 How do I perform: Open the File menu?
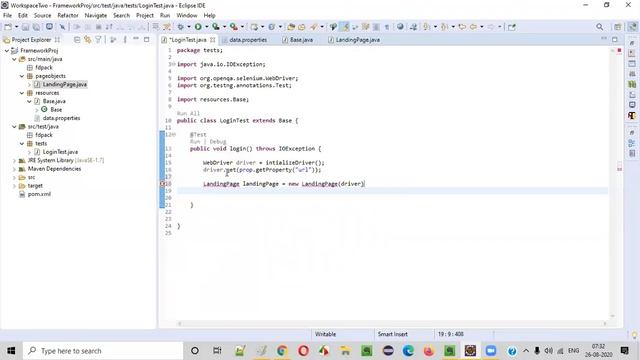(x=7, y=15)
